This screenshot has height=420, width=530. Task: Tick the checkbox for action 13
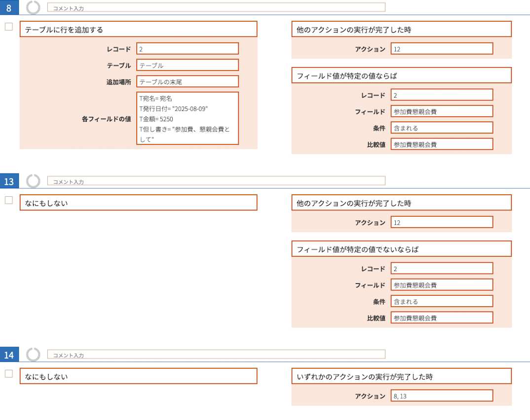point(9,200)
